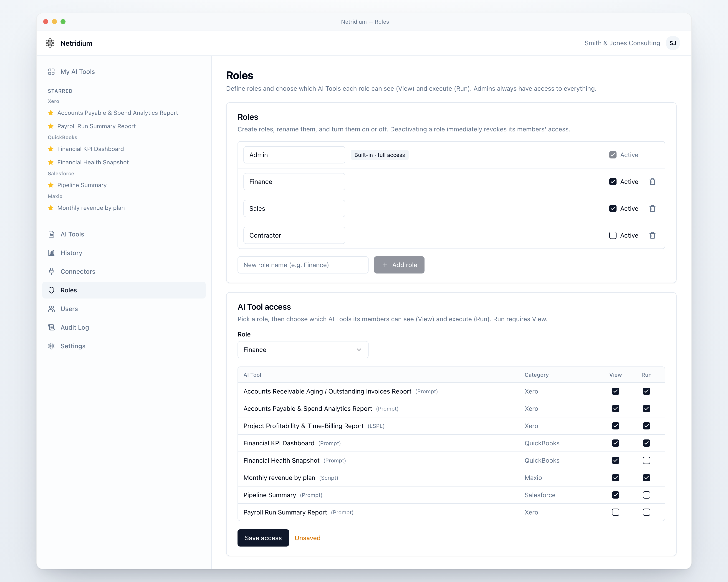
Task: Uncheck View for Accounts Receivable Aging report
Action: pyautogui.click(x=615, y=391)
